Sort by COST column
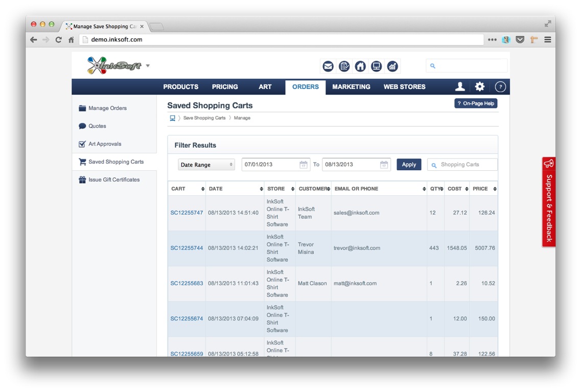 pos(457,189)
